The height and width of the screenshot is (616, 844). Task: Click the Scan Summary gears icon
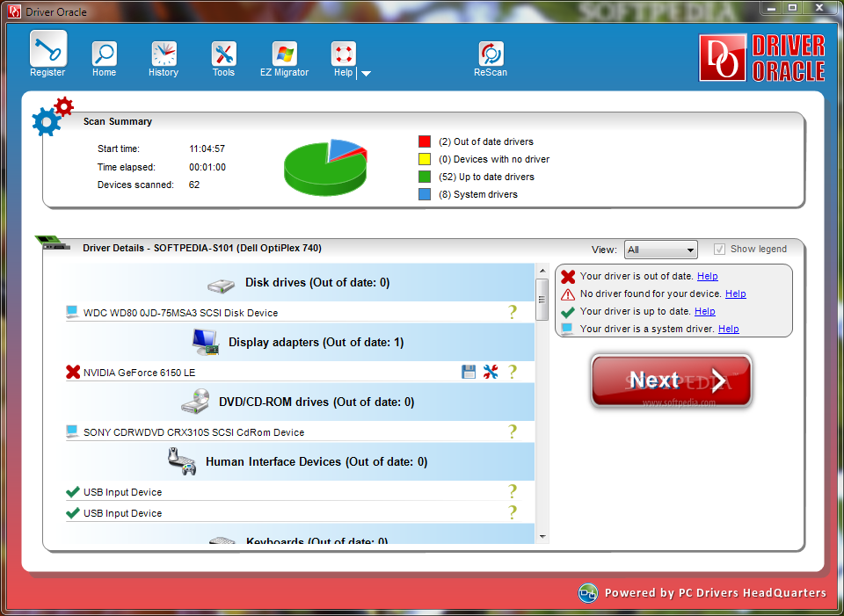click(x=52, y=116)
